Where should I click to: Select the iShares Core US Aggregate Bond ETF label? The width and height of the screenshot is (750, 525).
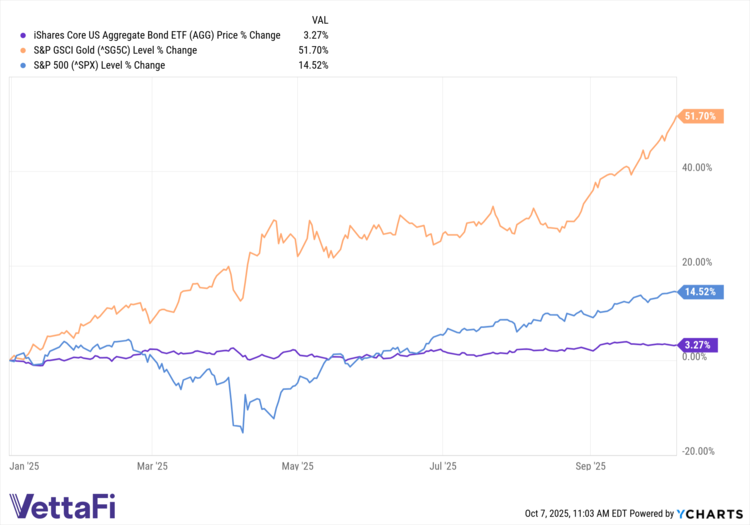point(157,35)
